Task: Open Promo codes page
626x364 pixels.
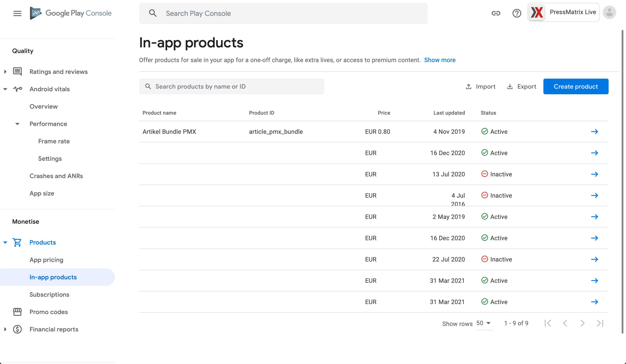Action: (x=49, y=312)
